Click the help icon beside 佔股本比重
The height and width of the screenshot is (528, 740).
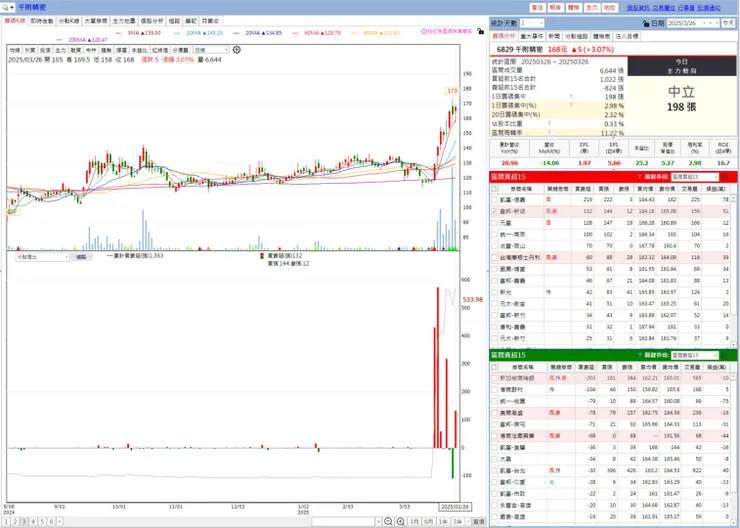[x=548, y=124]
